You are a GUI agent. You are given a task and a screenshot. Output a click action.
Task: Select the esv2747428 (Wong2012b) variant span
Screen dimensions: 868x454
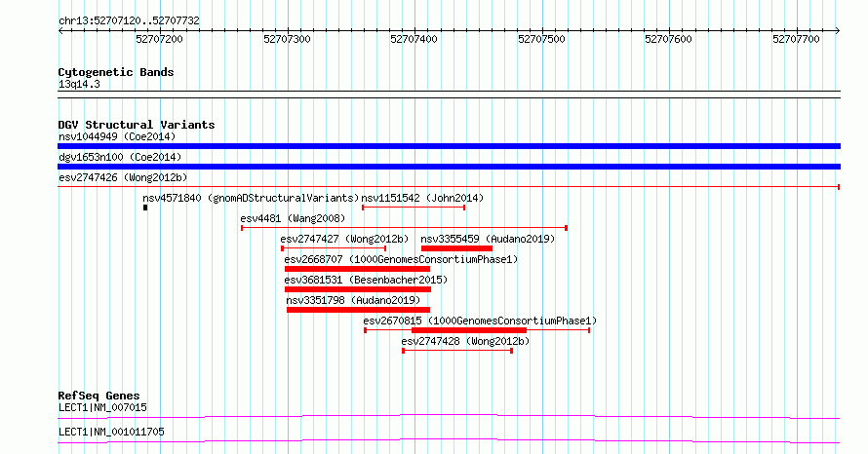click(x=457, y=351)
